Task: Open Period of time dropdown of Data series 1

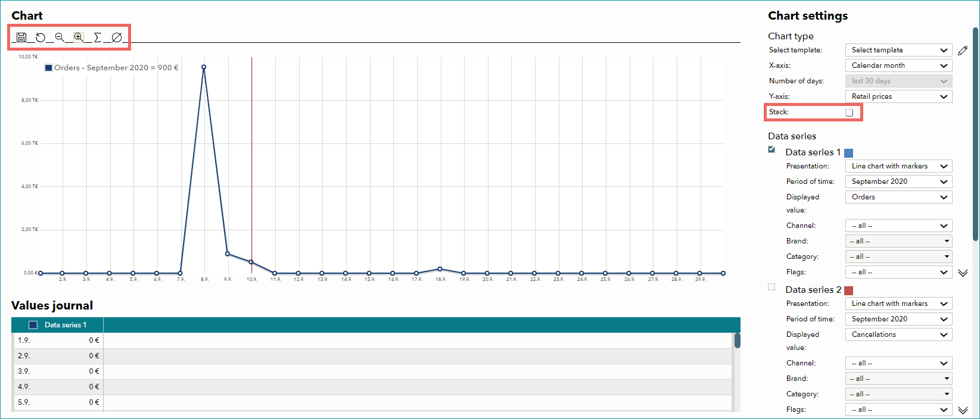Action: coord(898,182)
